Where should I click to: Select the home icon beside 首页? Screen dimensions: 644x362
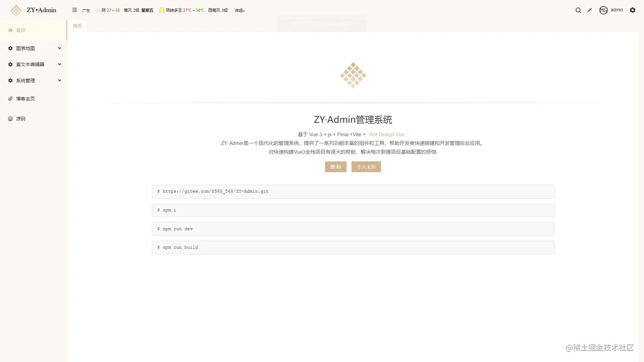pos(10,30)
